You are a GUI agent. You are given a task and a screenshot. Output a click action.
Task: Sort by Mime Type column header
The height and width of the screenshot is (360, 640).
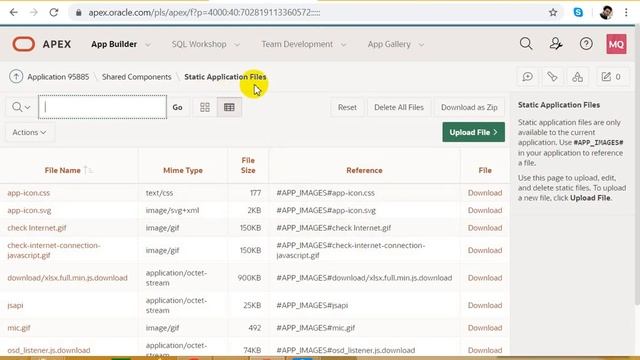click(x=183, y=170)
